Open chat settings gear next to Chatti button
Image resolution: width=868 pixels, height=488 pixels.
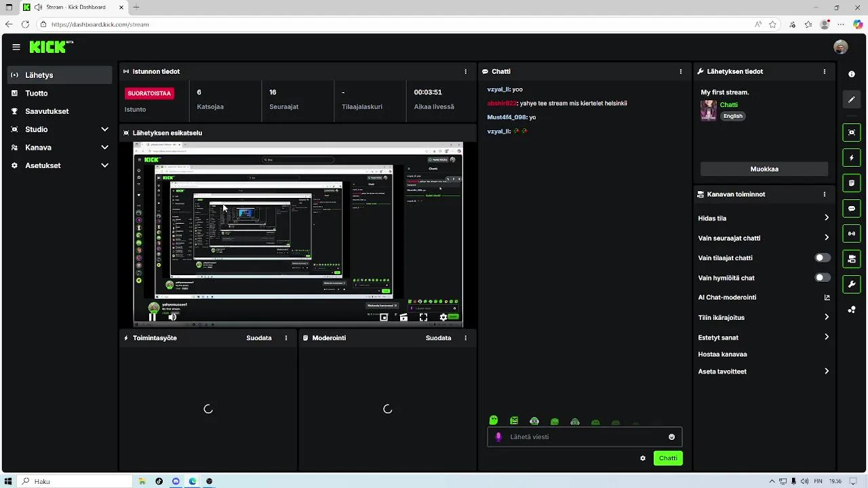[643, 458]
